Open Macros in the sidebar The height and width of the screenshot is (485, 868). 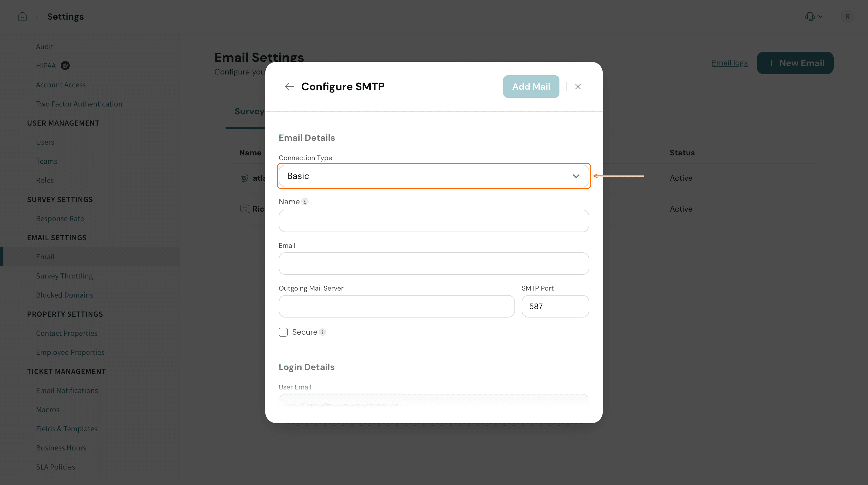click(x=48, y=410)
